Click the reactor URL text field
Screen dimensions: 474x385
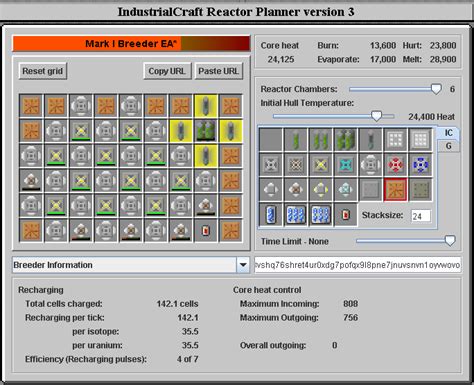358,265
